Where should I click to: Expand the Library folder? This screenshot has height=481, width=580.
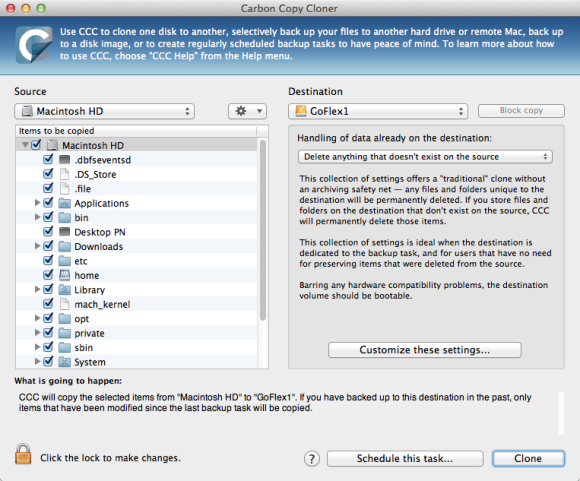tap(37, 289)
